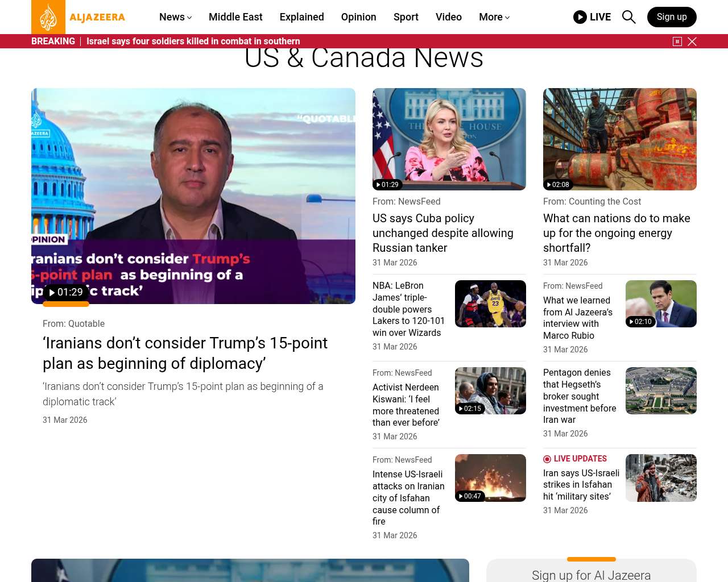Read the LeBron James Lakers headline
This screenshot has height=582, width=728.
408,309
